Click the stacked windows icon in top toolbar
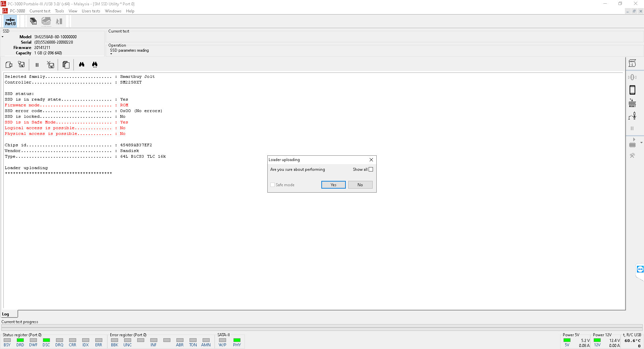 pyautogui.click(x=33, y=21)
